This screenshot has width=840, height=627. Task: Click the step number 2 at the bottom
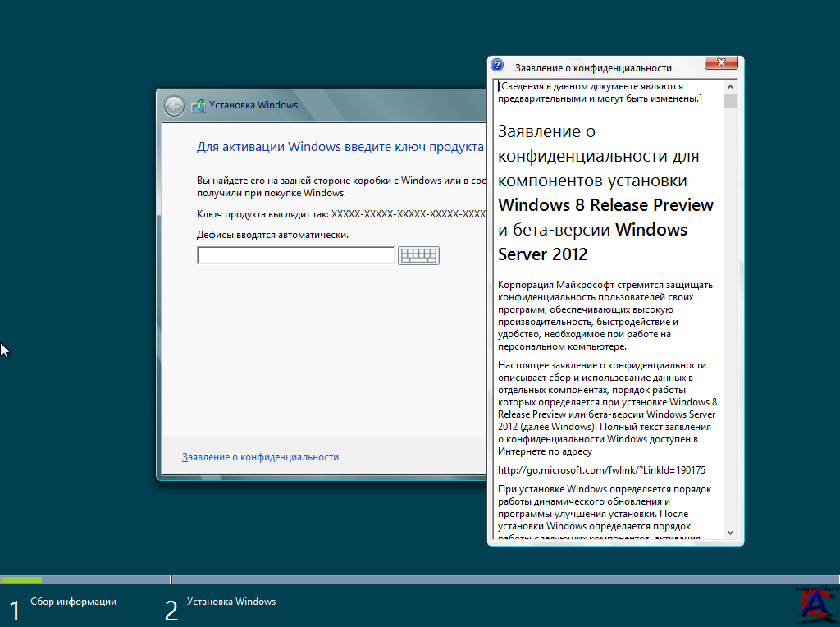pos(171,611)
